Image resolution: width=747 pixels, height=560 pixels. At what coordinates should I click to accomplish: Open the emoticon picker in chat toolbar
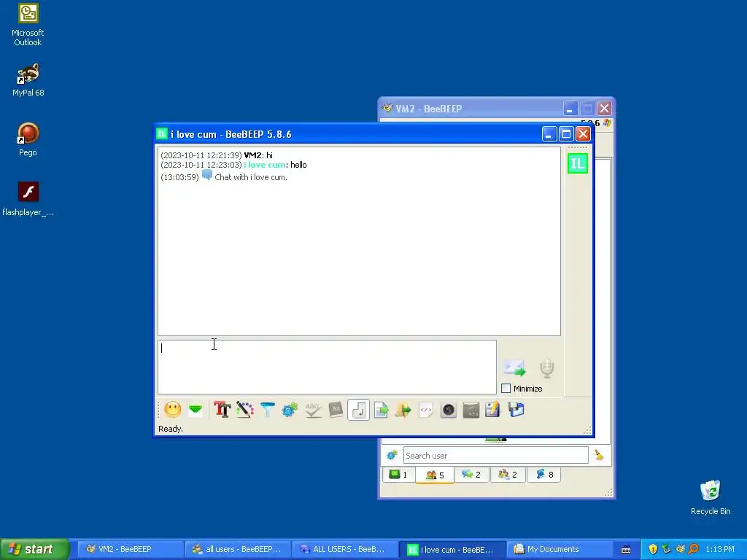pyautogui.click(x=172, y=410)
